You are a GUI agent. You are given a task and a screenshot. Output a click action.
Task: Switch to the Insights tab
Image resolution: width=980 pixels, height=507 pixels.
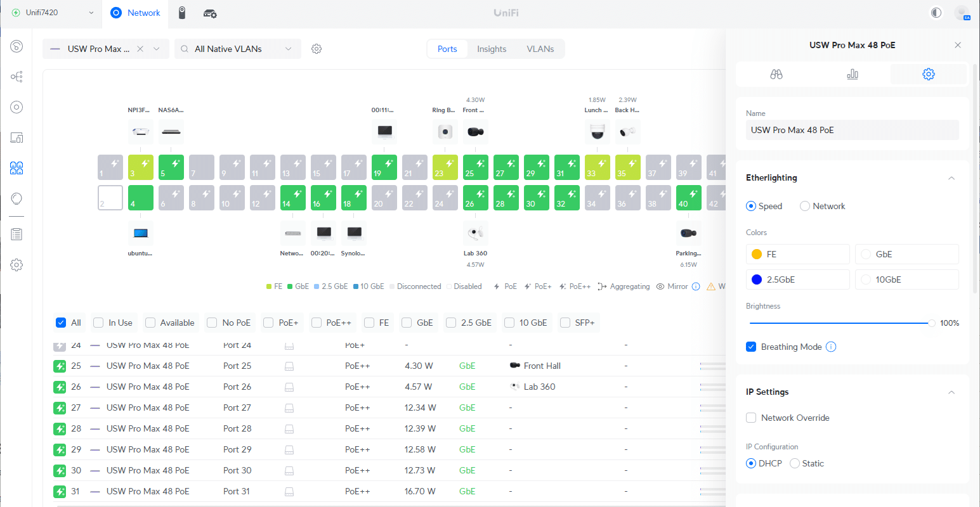[x=492, y=49]
